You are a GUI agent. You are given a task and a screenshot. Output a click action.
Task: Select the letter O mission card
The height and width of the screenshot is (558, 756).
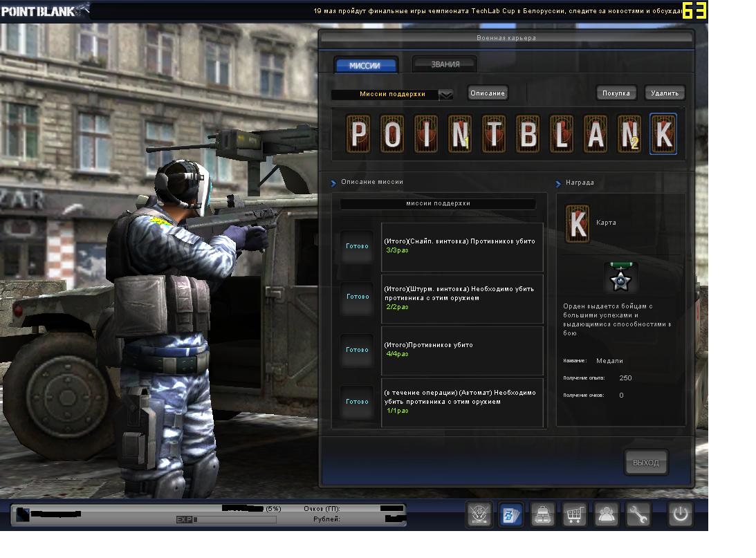pos(392,133)
